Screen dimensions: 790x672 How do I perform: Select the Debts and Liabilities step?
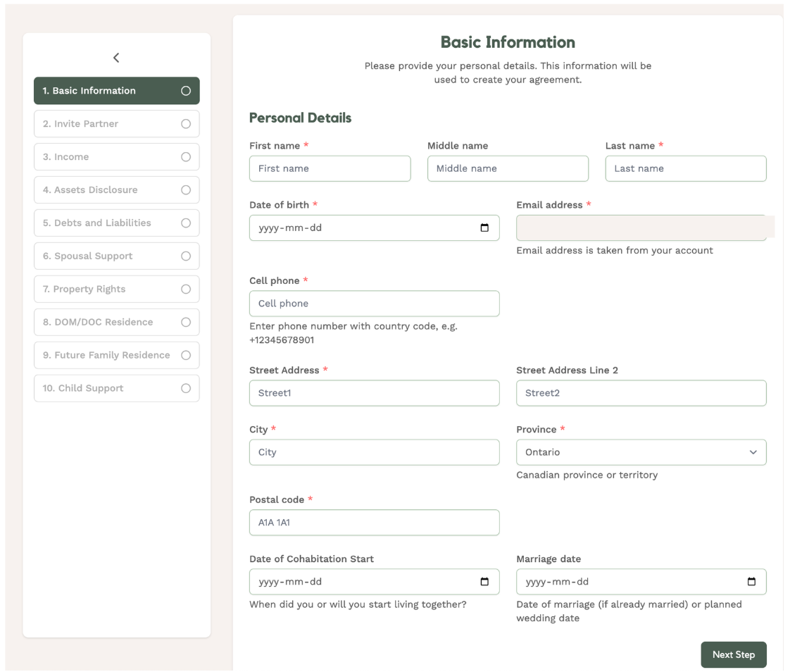tap(106, 223)
